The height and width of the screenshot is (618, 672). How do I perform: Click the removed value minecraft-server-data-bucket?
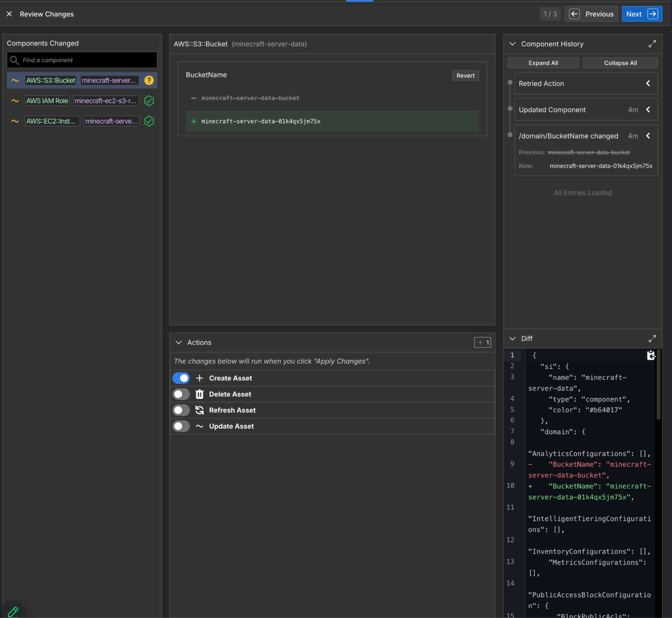point(250,98)
